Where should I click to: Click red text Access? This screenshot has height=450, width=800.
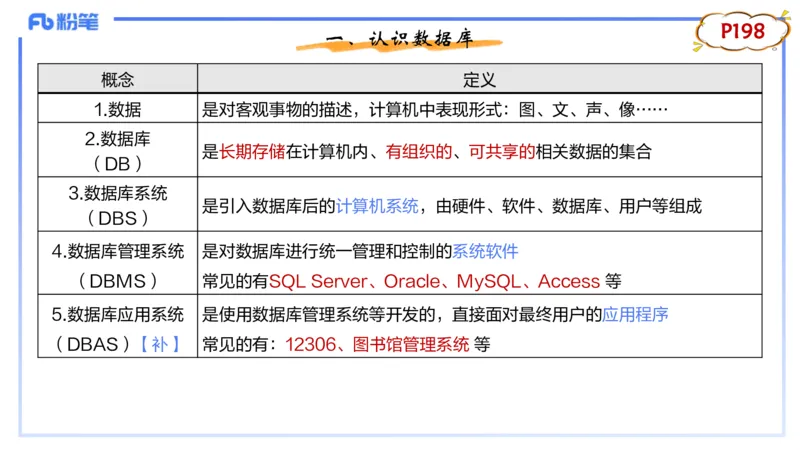coord(569,281)
